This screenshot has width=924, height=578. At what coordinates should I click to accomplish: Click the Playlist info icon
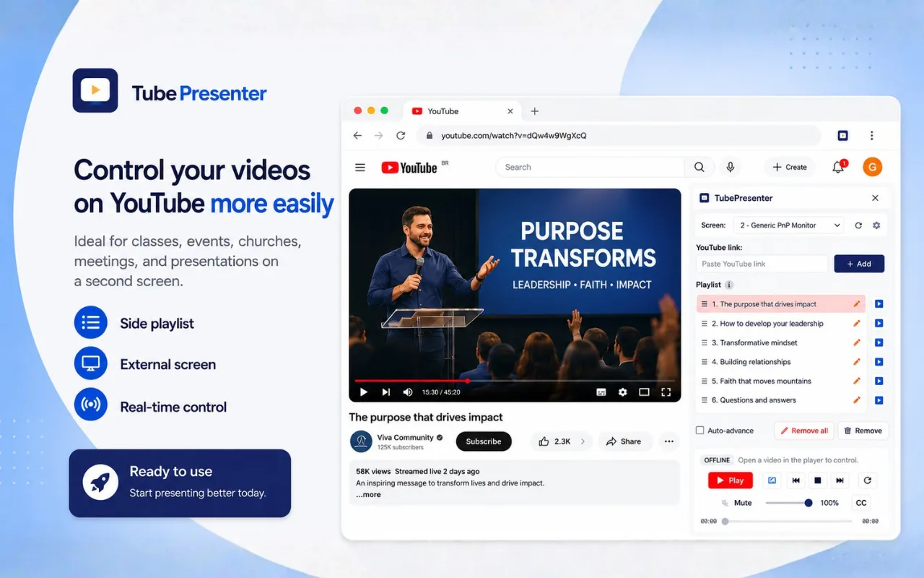pos(729,285)
